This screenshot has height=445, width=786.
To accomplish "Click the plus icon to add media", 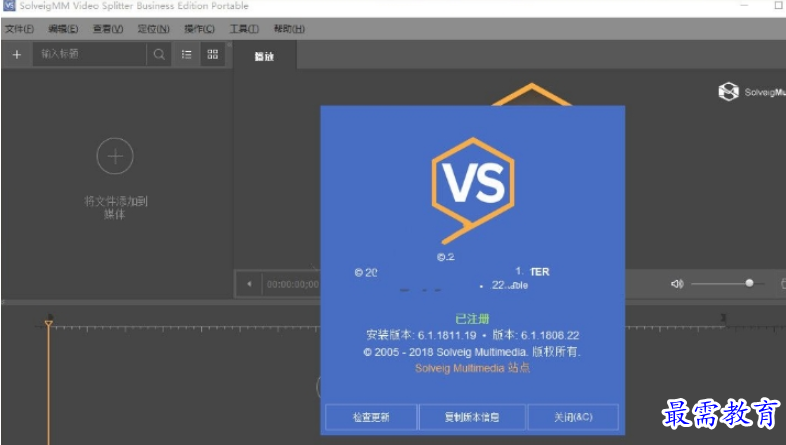I will (17, 54).
